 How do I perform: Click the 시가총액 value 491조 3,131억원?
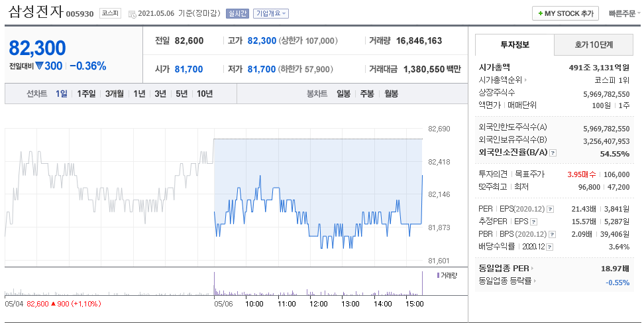tap(599, 68)
